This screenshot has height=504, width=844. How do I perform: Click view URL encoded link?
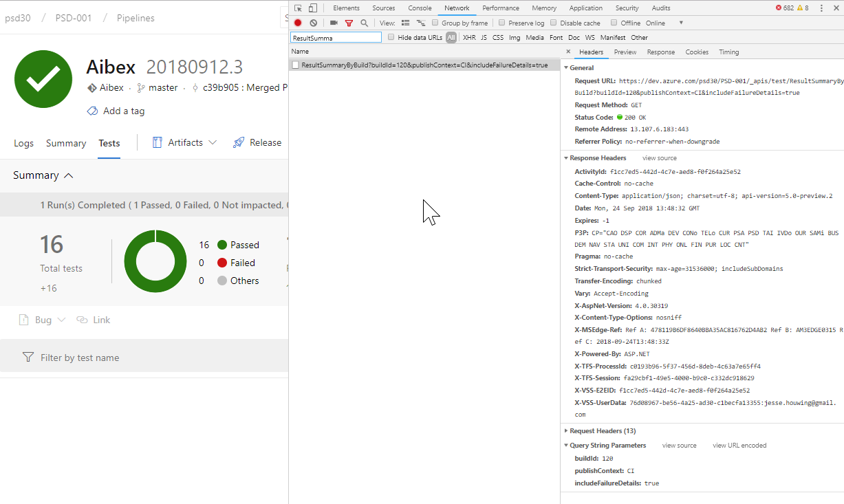tap(739, 446)
